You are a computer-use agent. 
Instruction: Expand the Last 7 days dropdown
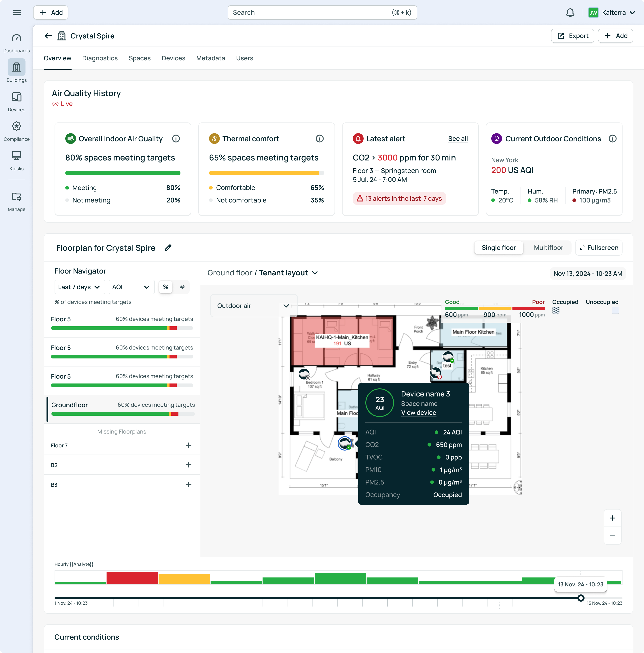pos(79,287)
